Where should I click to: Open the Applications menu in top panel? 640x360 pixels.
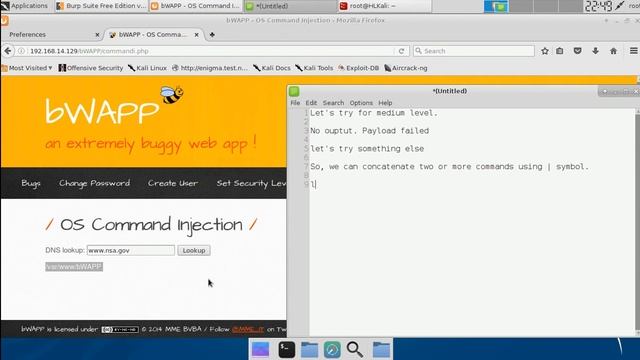[x=24, y=6]
